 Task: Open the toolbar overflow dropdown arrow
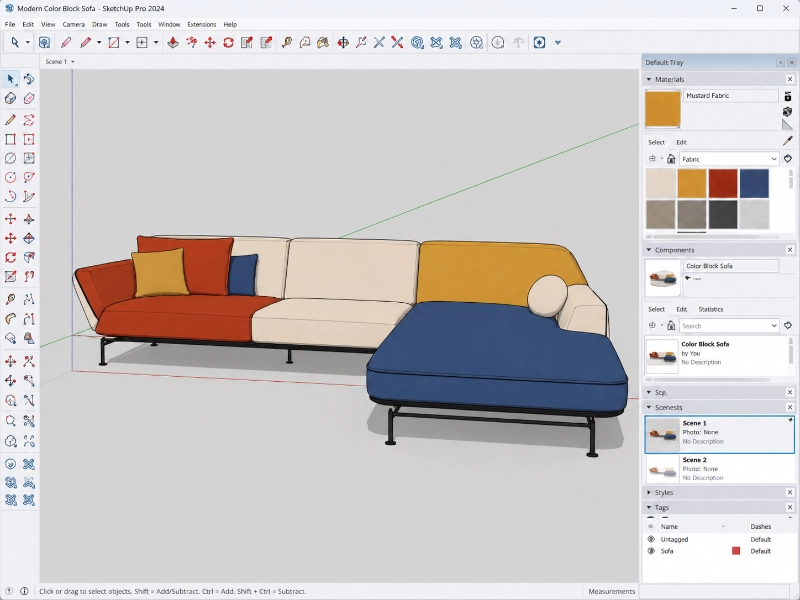558,42
